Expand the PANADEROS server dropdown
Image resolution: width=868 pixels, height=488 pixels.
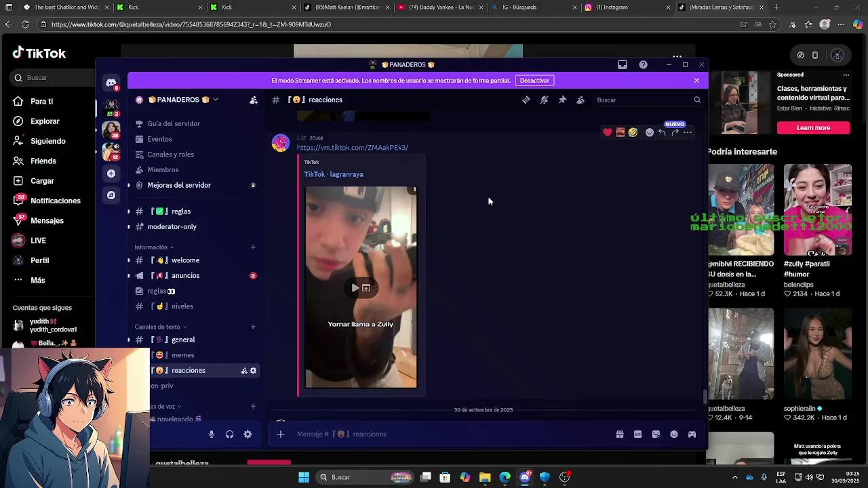216,100
